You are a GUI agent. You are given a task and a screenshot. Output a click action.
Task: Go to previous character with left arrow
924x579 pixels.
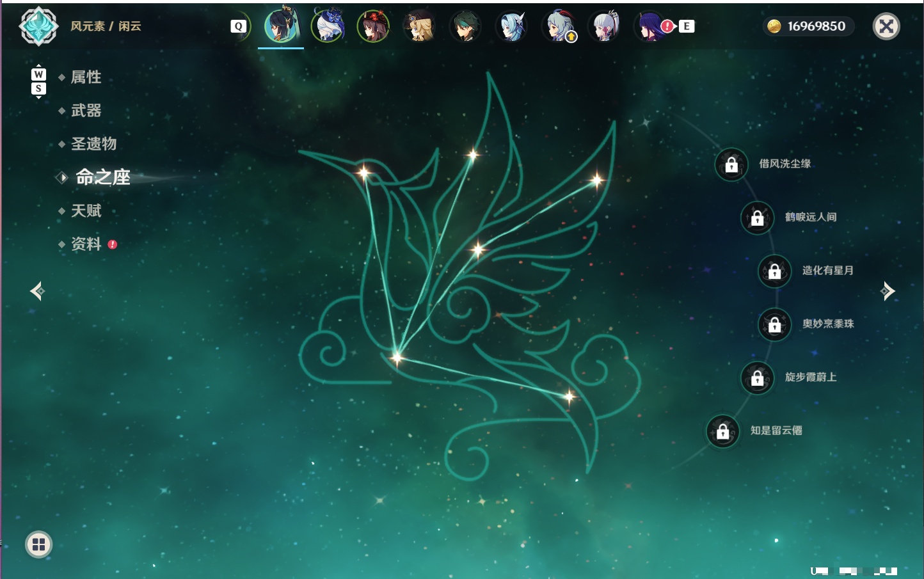click(x=37, y=291)
